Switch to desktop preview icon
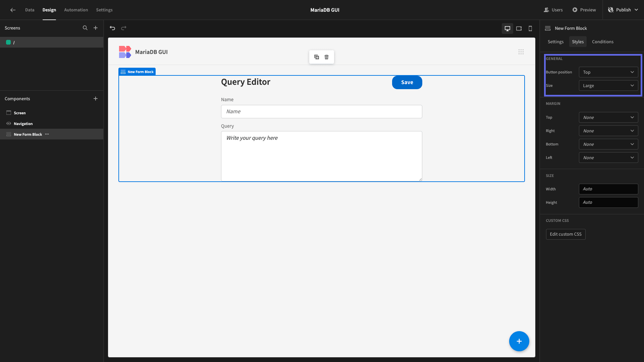The height and width of the screenshot is (362, 644). pyautogui.click(x=507, y=28)
